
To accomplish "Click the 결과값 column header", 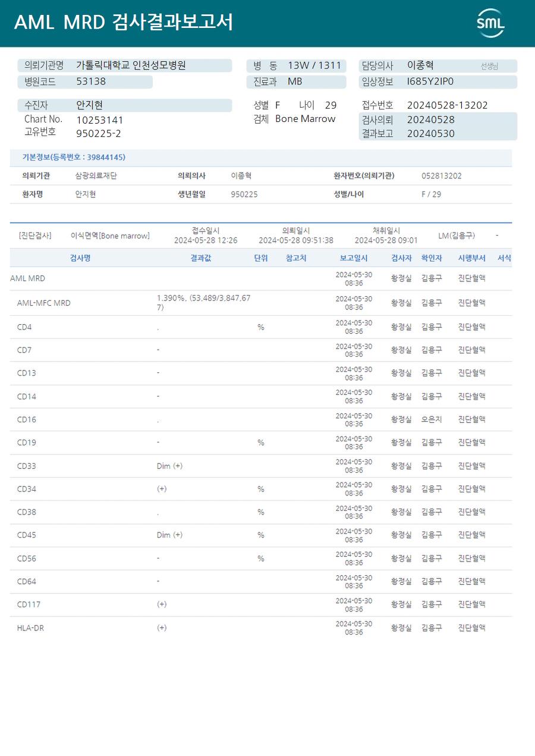I will pyautogui.click(x=200, y=258).
